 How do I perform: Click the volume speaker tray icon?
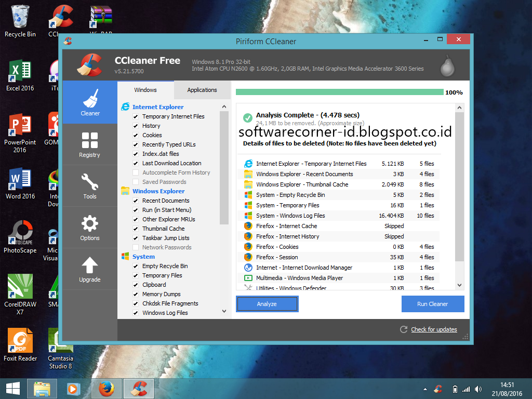coord(478,389)
